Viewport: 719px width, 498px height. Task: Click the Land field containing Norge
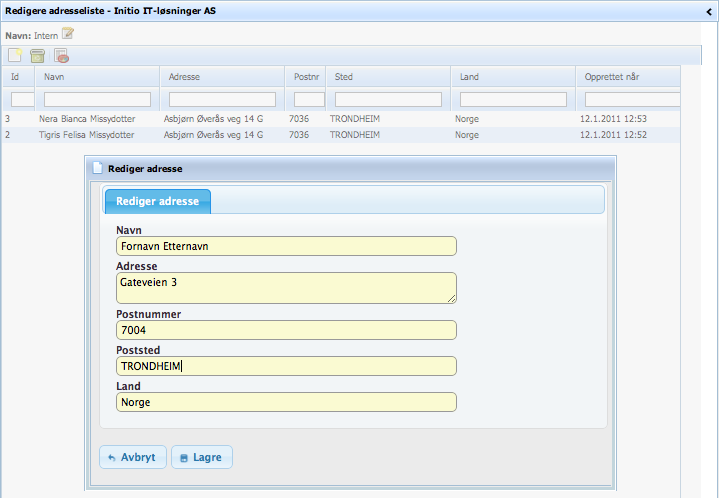(286, 402)
